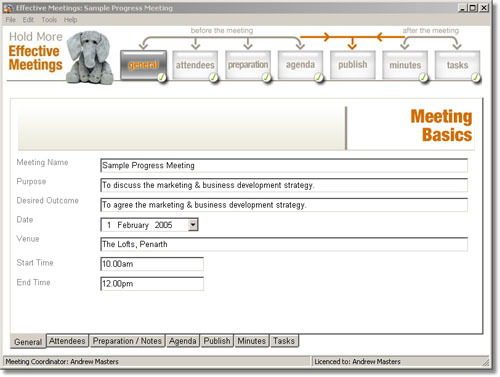Switch to the Preparation / Notes tab
The width and height of the screenshot is (500, 377).
(127, 341)
